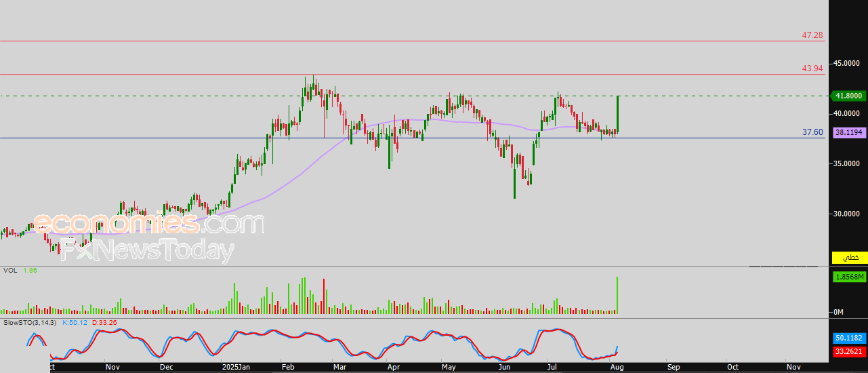
Task: Click the VOL indicator title
Action: pos(10,271)
